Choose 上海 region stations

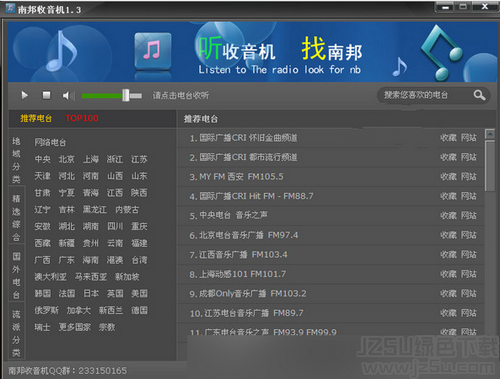coord(91,159)
